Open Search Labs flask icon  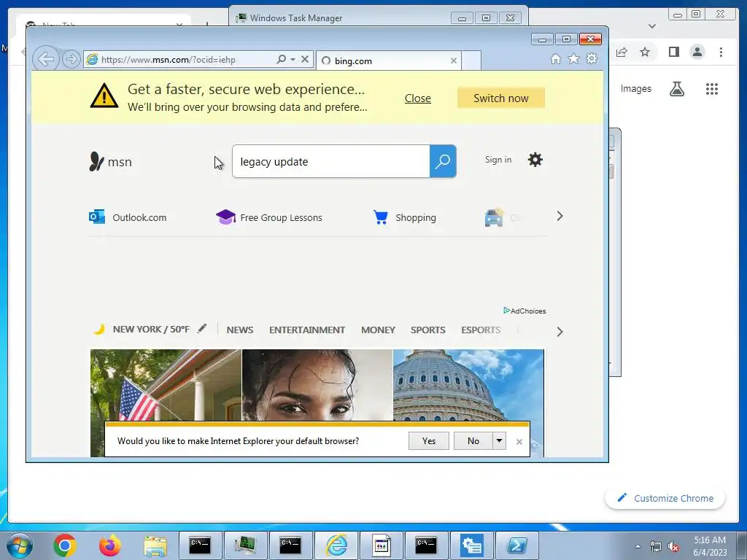pyautogui.click(x=676, y=88)
